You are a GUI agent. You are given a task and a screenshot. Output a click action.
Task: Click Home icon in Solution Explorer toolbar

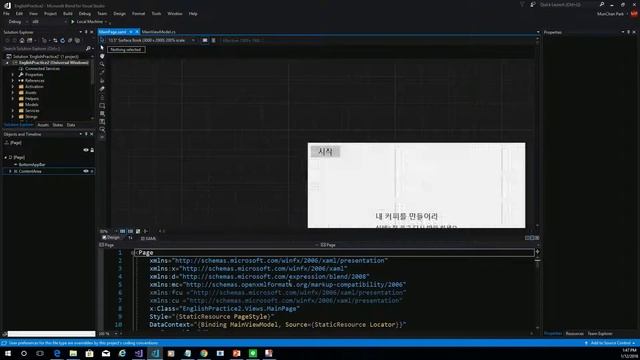(22, 40)
